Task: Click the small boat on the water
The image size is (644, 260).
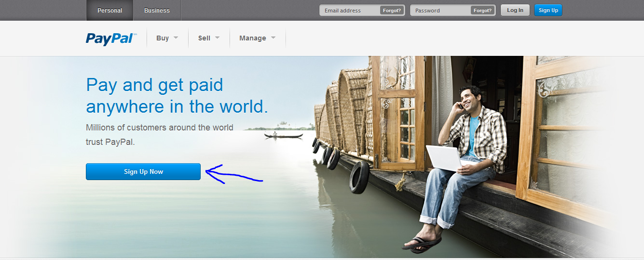Action: [x=284, y=136]
